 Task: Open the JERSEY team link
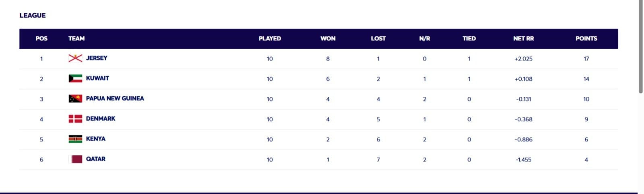(x=97, y=58)
